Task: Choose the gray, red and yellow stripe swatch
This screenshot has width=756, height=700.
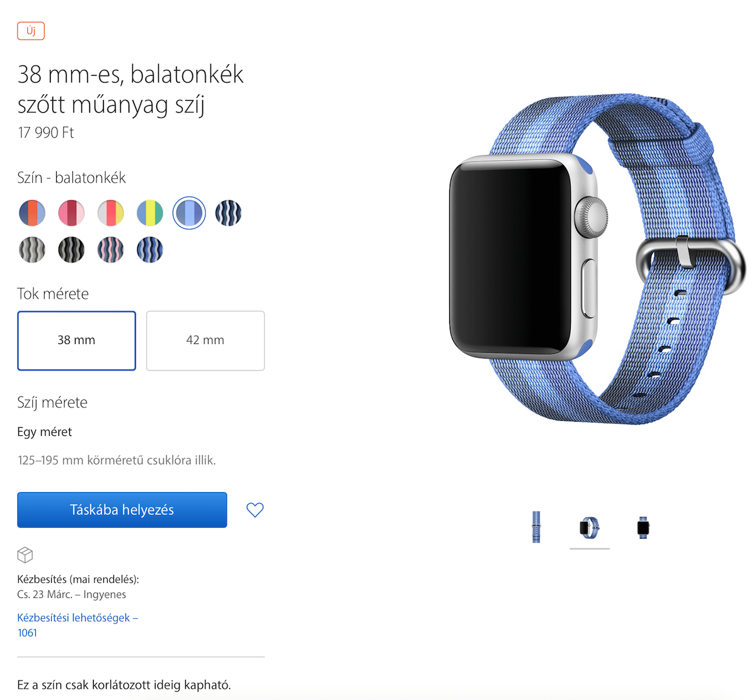Action: tap(111, 213)
